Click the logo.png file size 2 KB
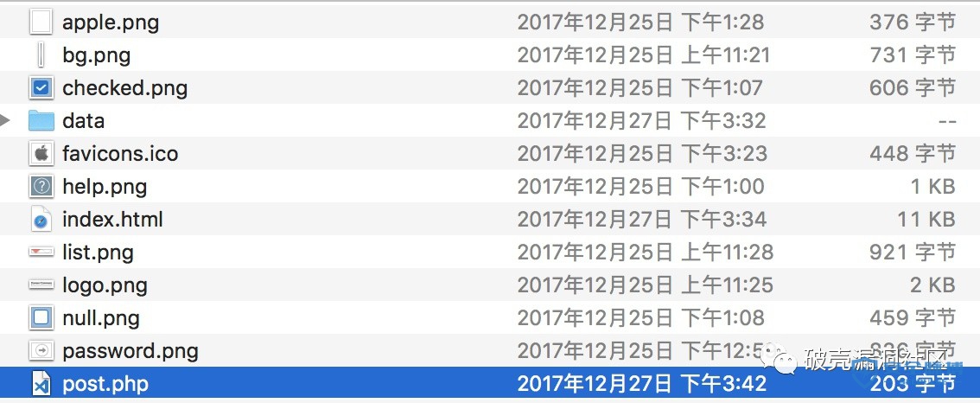 point(932,285)
